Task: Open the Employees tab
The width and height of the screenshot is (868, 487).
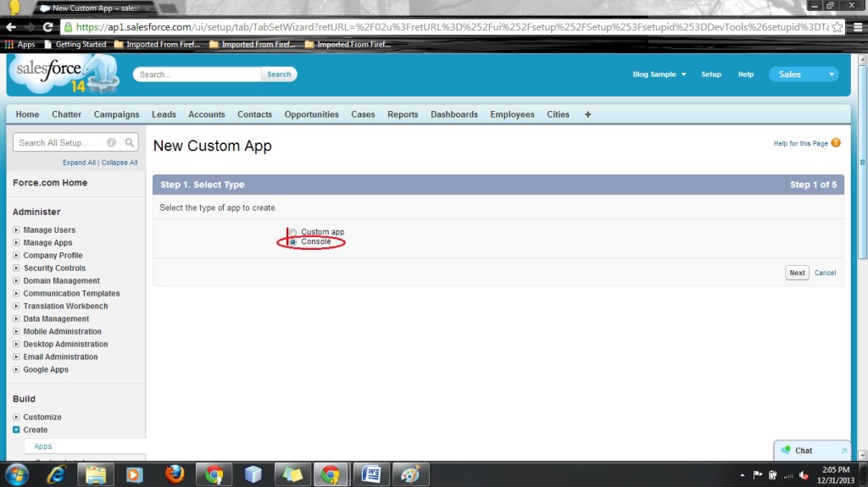Action: pos(512,114)
